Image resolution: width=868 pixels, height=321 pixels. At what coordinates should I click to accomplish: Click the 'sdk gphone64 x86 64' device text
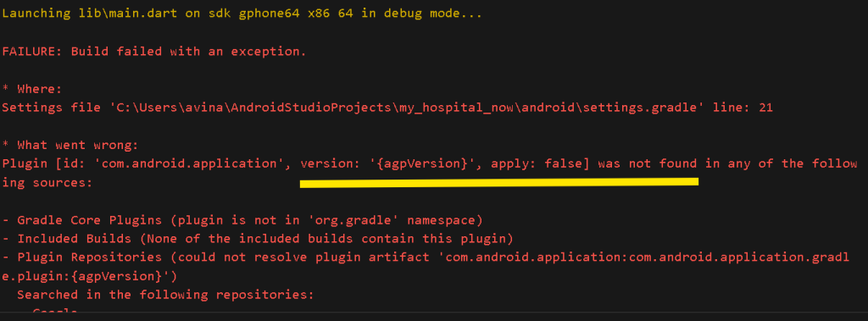(x=280, y=14)
